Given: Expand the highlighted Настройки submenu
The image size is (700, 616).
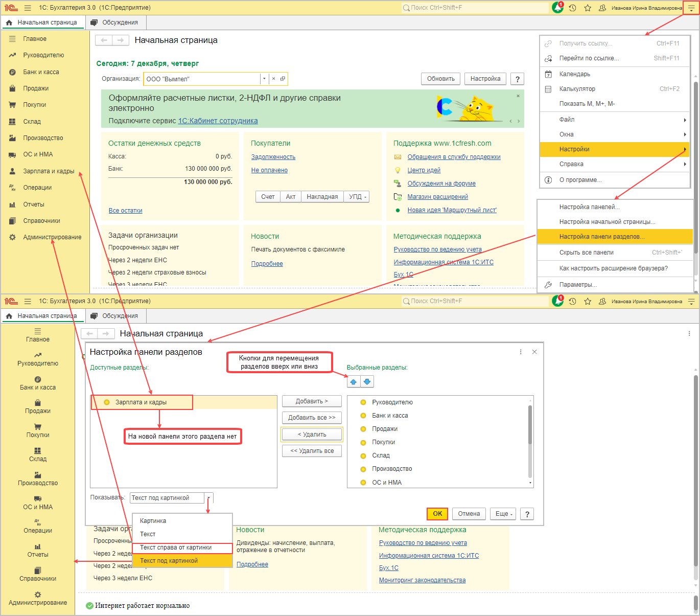Looking at the screenshot, I should pyautogui.click(x=615, y=149).
